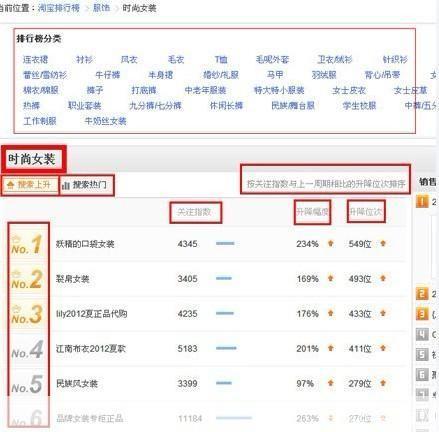439x432 pixels.
Task: Click the attention index value 3399
Action: 187,384
